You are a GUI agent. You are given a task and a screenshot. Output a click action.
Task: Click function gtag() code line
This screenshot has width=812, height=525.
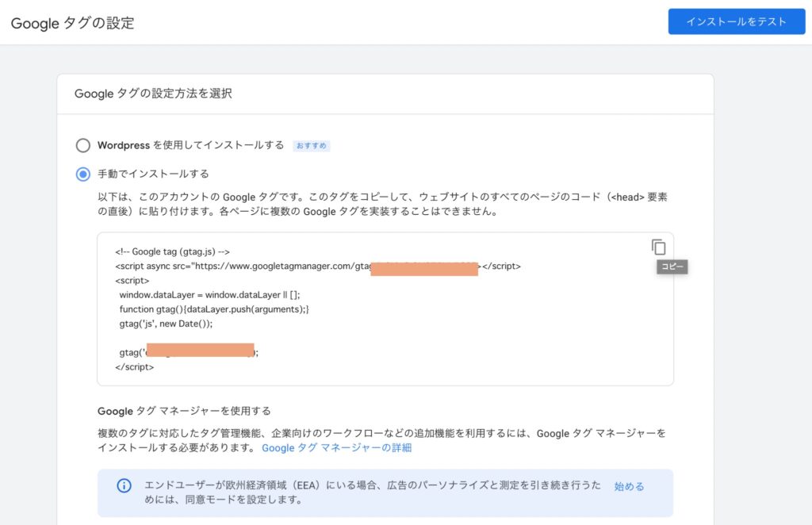point(214,309)
